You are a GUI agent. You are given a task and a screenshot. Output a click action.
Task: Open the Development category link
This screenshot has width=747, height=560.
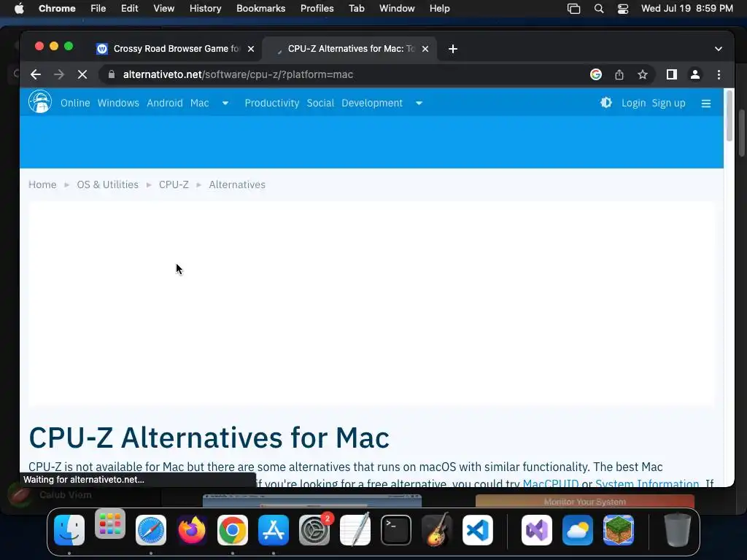[372, 103]
